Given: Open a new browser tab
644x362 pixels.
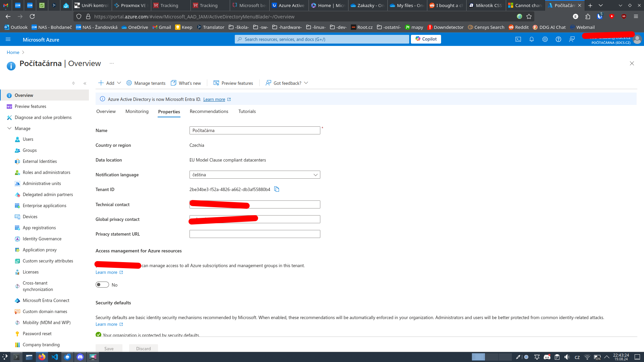Looking at the screenshot, I should pos(590,5).
